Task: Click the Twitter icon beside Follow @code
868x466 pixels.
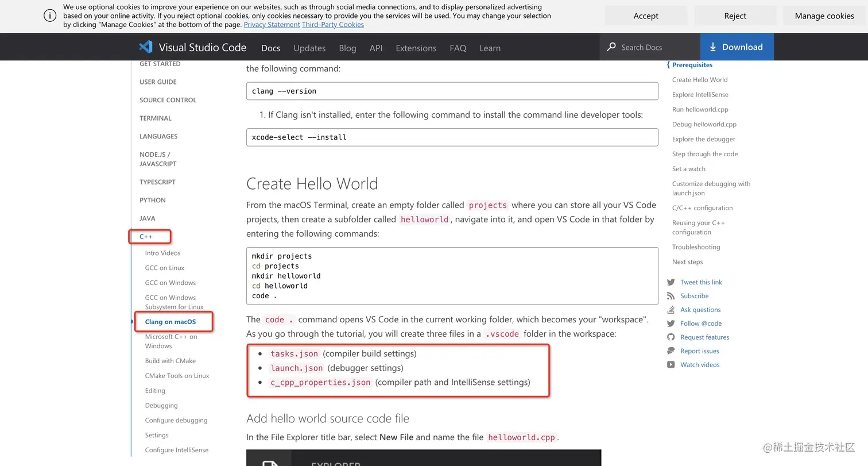Action: (x=671, y=323)
